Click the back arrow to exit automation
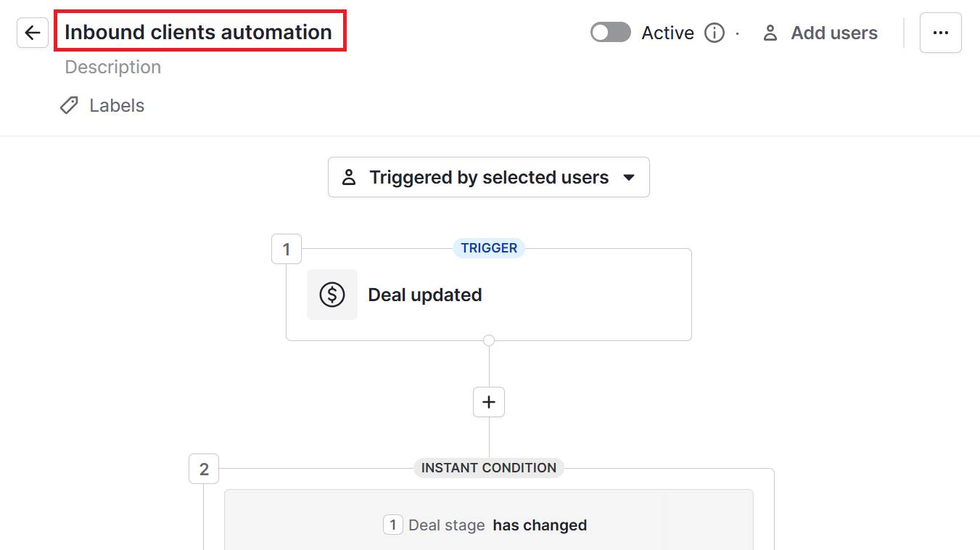 32,32
